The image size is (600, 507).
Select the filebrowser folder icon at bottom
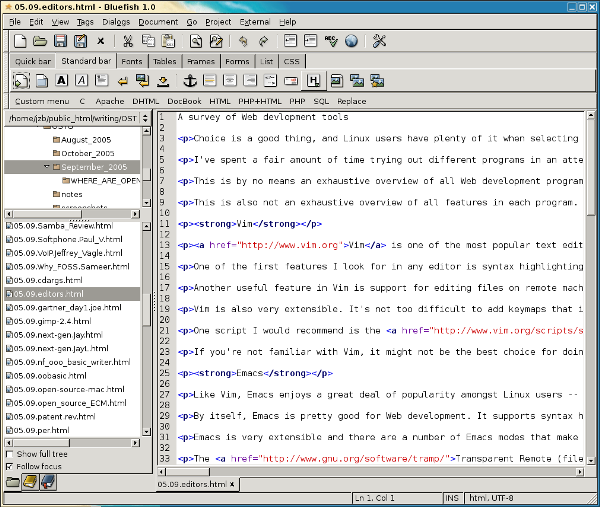(x=13, y=482)
